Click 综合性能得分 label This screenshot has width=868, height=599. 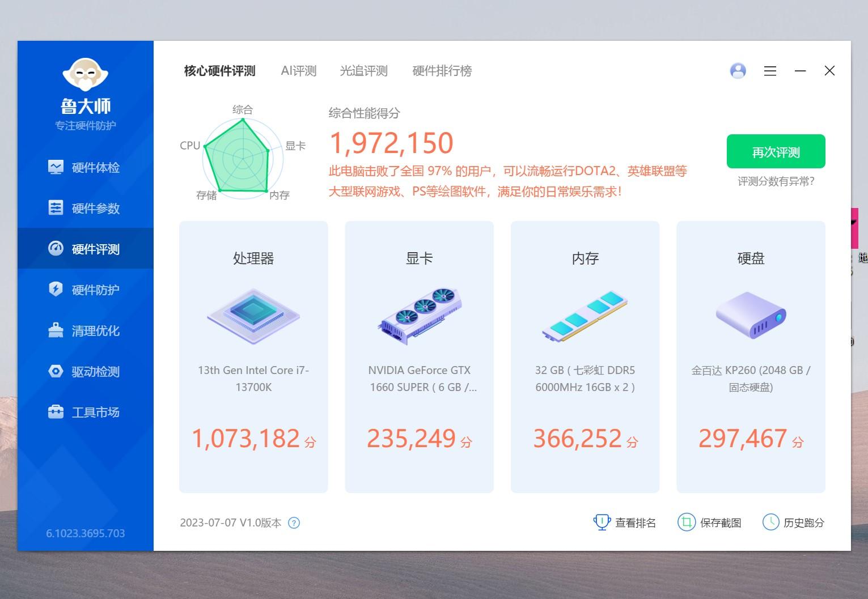365,113
